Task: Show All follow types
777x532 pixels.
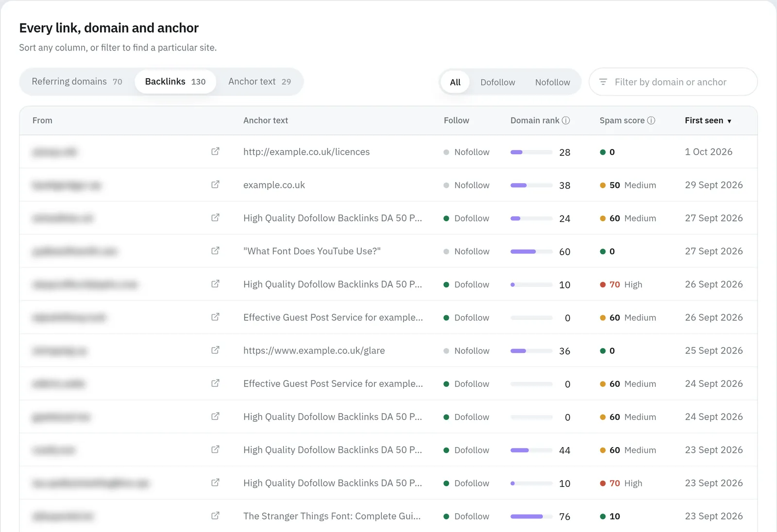Action: (455, 82)
